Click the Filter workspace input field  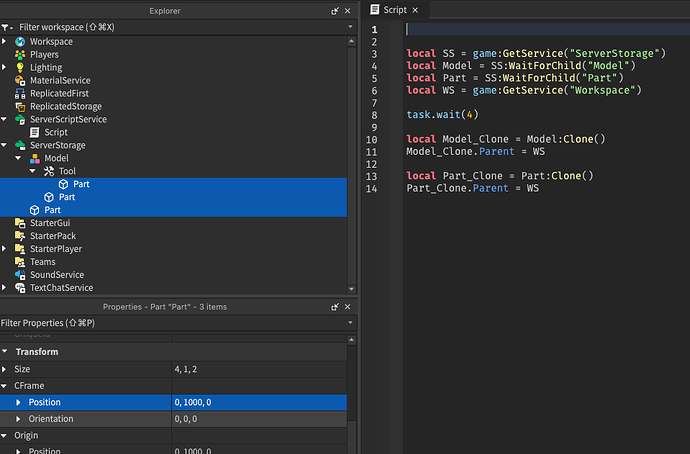(180, 27)
